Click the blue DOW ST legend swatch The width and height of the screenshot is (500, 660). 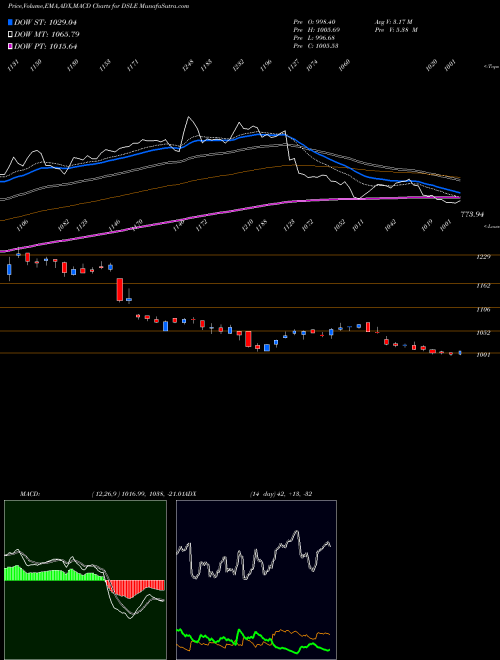point(10,22)
